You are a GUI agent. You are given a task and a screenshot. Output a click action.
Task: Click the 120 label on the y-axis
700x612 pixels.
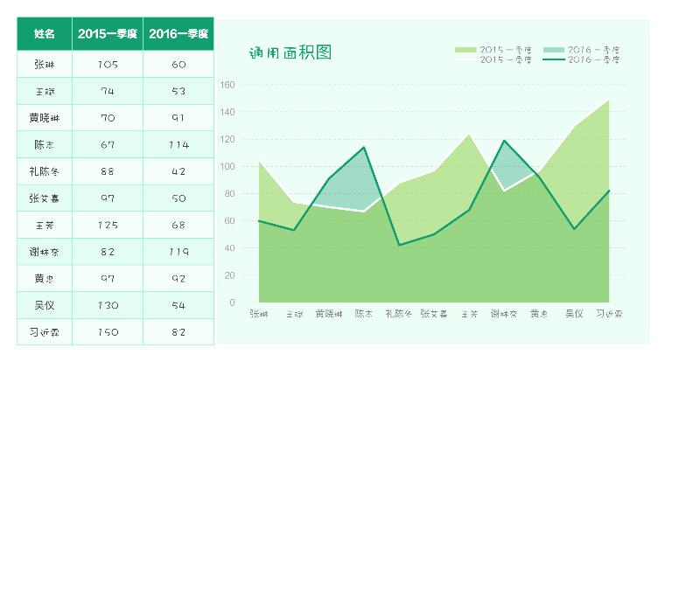click(x=227, y=139)
